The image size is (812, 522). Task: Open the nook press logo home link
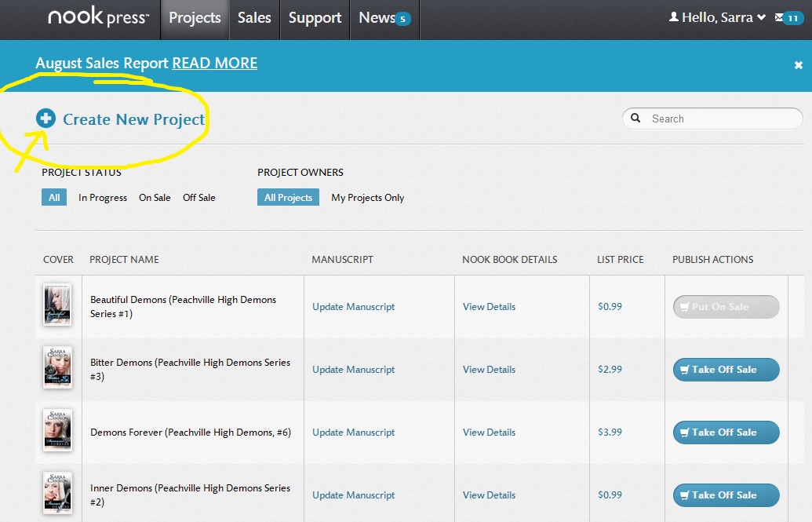click(x=98, y=17)
